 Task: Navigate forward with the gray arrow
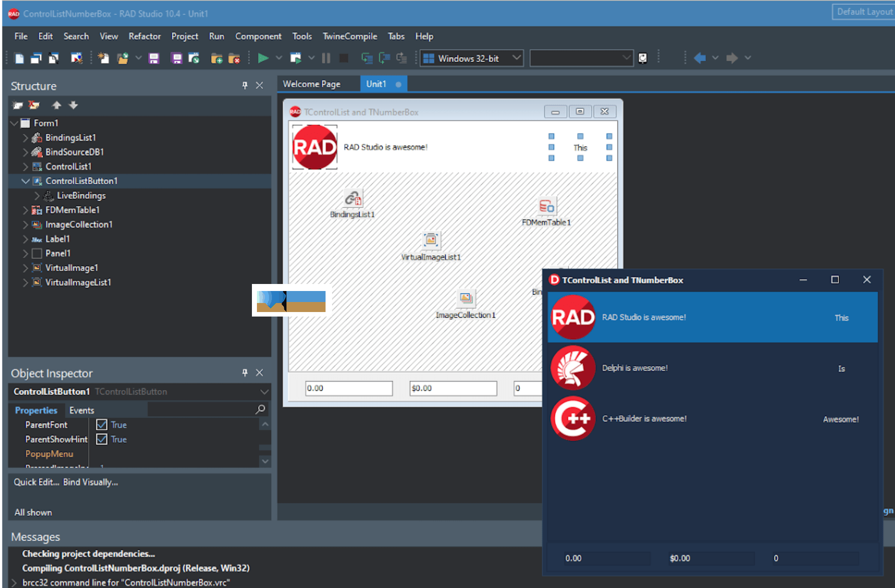(x=732, y=58)
